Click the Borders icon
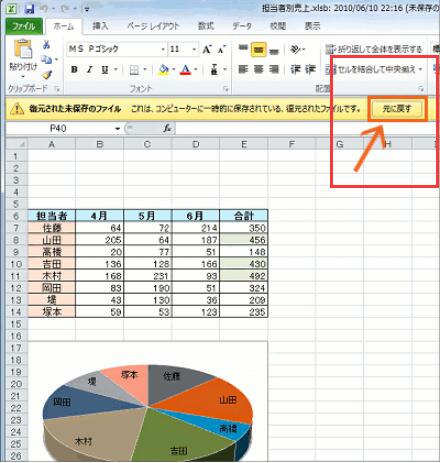Screen dimensions: 440x463 134,70
